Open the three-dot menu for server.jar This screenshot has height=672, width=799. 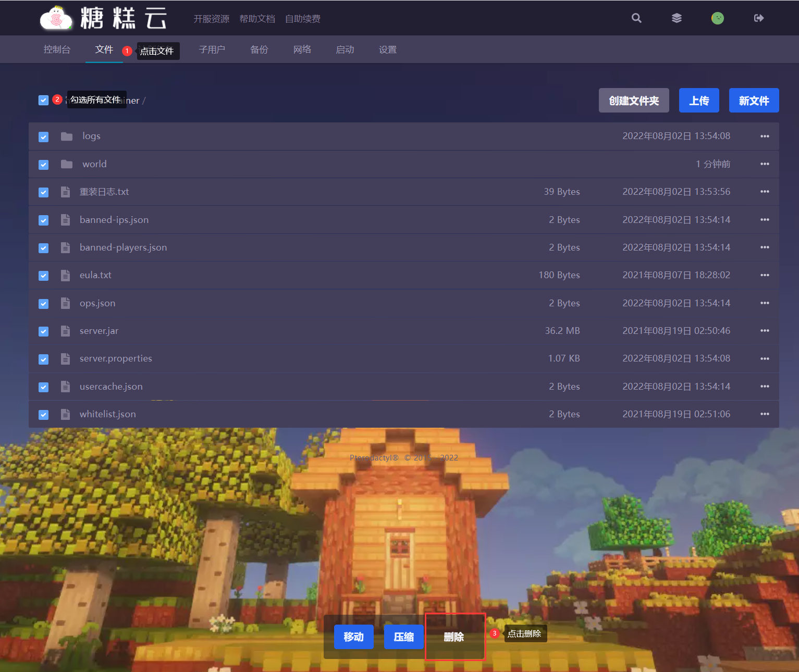coord(765,331)
